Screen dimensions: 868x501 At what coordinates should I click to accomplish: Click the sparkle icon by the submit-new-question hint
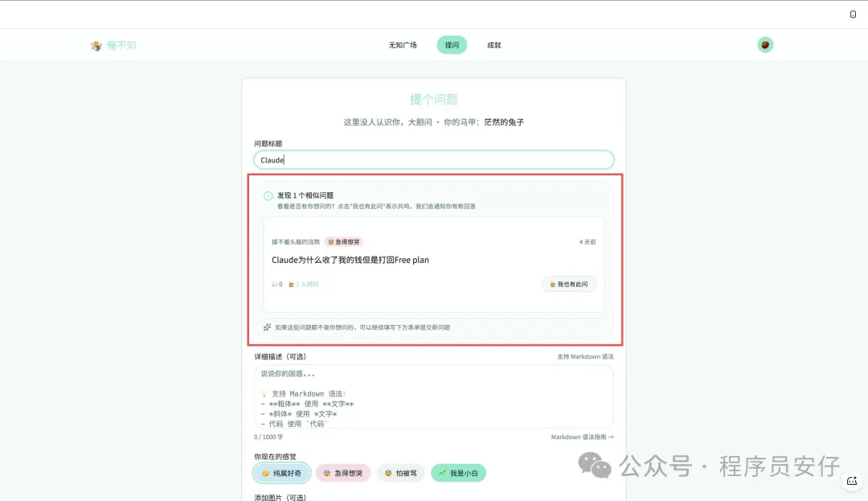click(x=267, y=327)
